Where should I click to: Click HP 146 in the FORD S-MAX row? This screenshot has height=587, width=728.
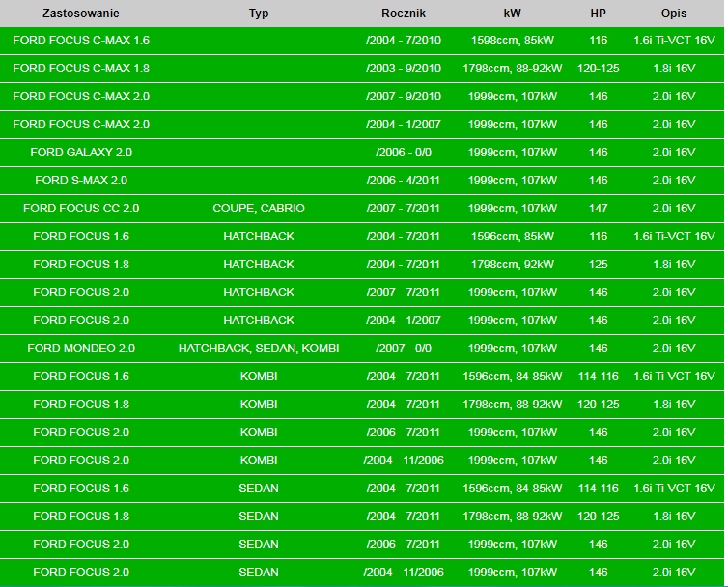tap(598, 181)
